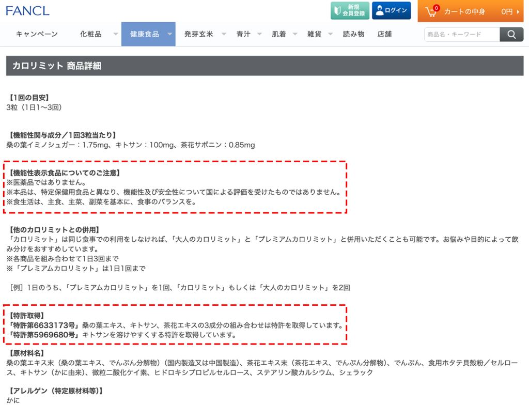
Task: Focus the 商品名・キーワード search field
Action: [x=462, y=35]
